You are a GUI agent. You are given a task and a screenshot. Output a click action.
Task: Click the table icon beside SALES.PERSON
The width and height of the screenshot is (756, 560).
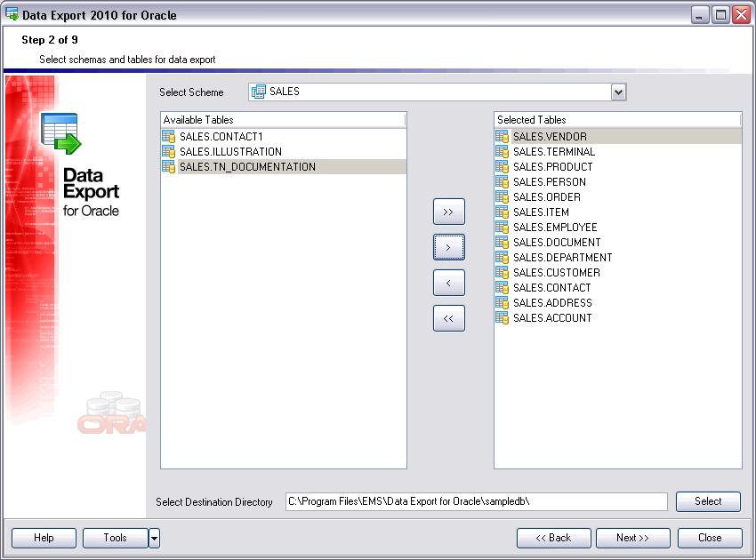pos(503,182)
